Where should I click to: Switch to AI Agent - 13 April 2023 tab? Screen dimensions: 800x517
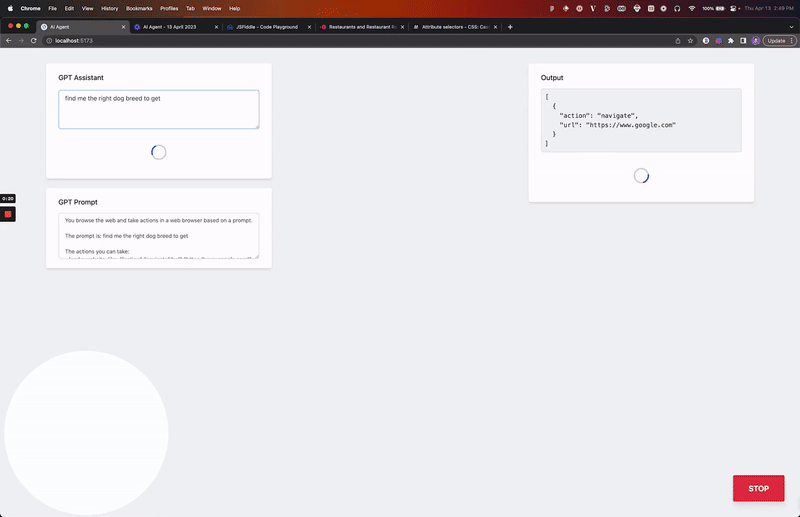pyautogui.click(x=174, y=27)
